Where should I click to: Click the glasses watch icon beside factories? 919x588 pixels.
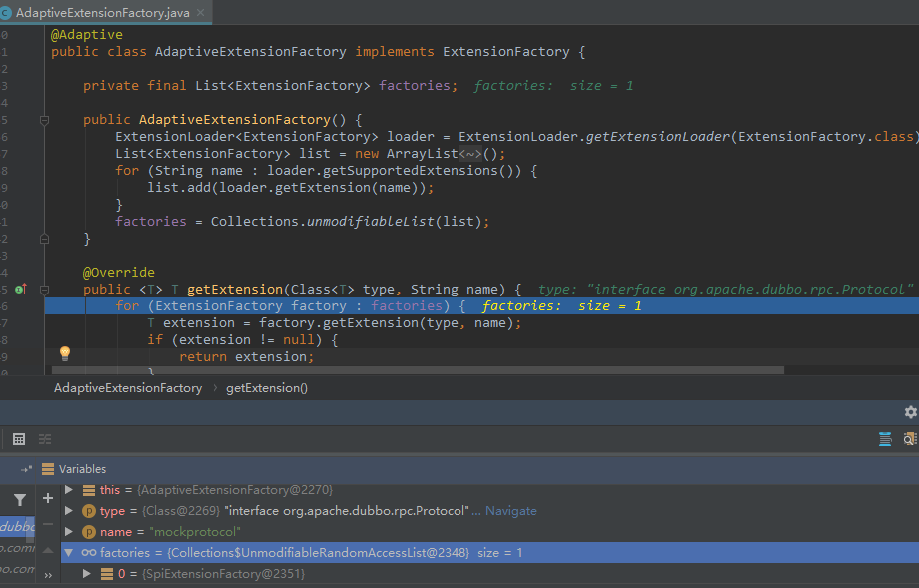(x=89, y=552)
